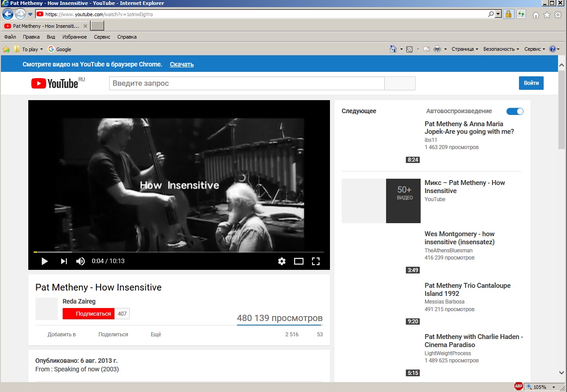Open the 105% zoom level dropdown arrow
Screen dimensions: 567x392
point(554,387)
